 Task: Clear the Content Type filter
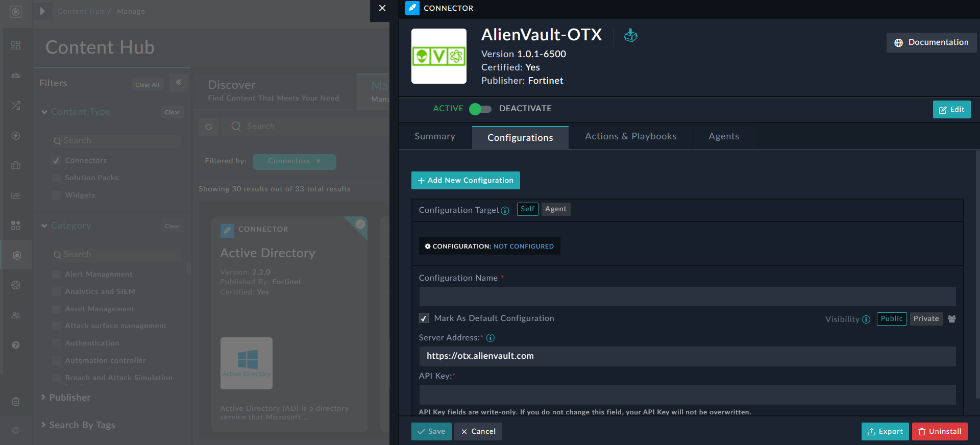pyautogui.click(x=172, y=112)
